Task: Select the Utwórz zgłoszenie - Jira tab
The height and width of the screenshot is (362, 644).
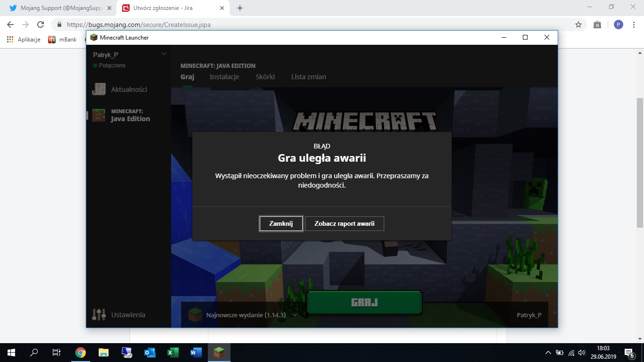Action: click(173, 8)
